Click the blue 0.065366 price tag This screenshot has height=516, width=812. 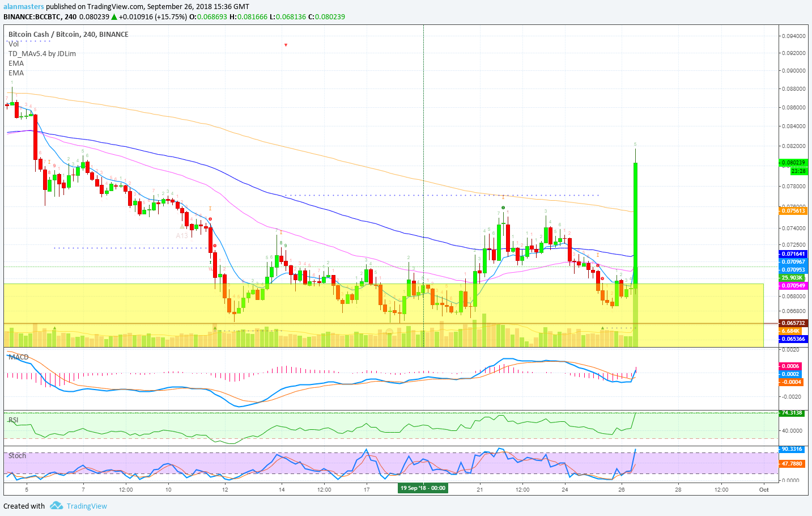pos(793,339)
